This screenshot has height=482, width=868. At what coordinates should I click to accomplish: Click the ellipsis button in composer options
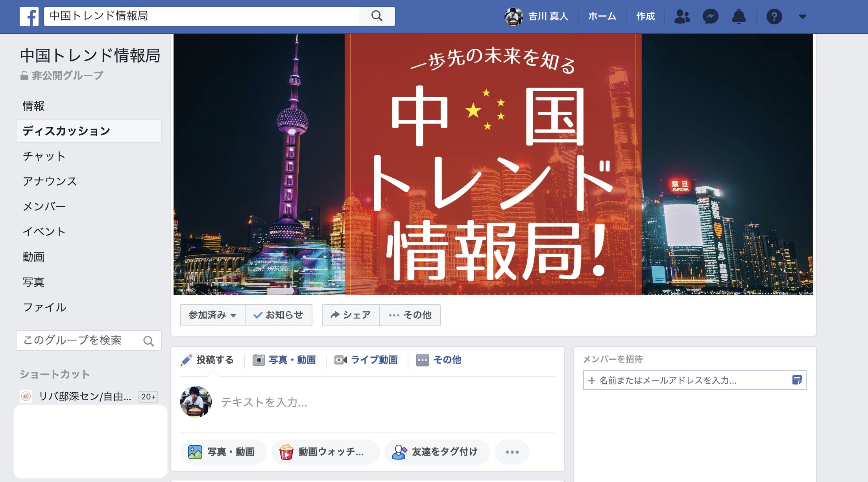[512, 452]
